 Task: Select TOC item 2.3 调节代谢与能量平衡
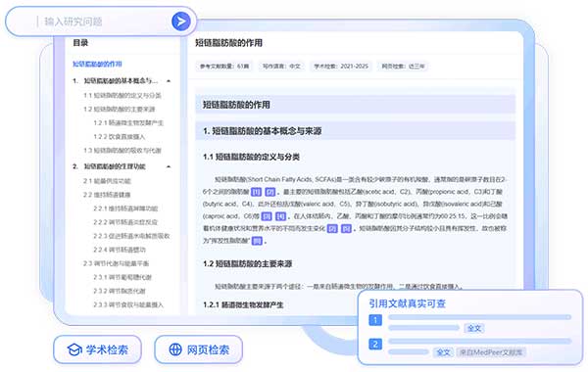(x=117, y=263)
